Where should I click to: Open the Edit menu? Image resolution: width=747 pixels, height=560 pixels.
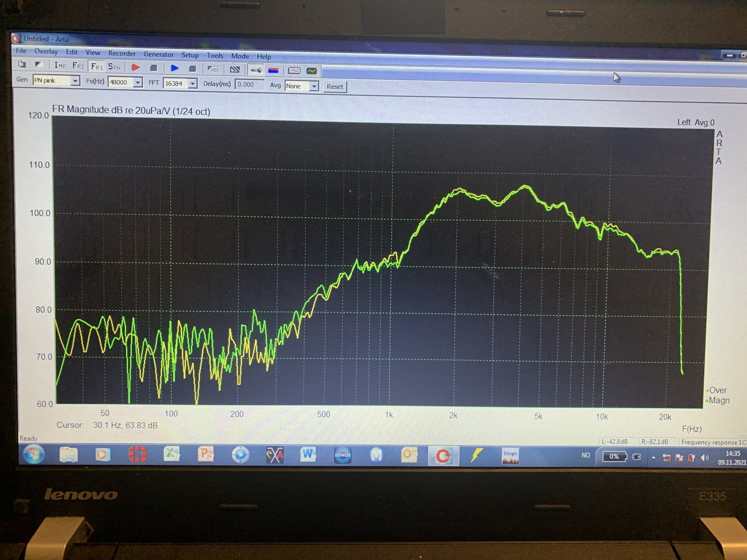pyautogui.click(x=72, y=52)
